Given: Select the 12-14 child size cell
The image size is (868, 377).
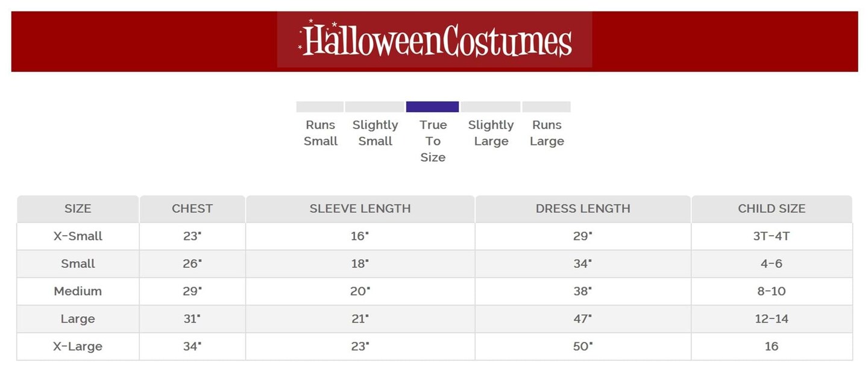Looking at the screenshot, I should (x=772, y=319).
